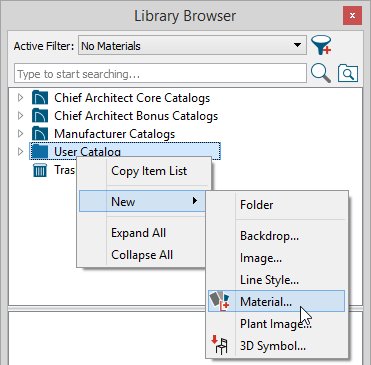This screenshot has width=371, height=365.
Task: Expand Chief Architect Core Catalogs tree node
Action: click(21, 98)
